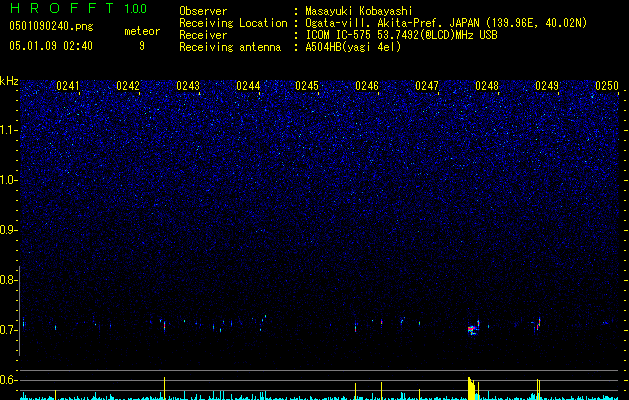Image resolution: width=629 pixels, height=400 pixels.
Task: Click the 0244 time marker
Action: coord(248,86)
